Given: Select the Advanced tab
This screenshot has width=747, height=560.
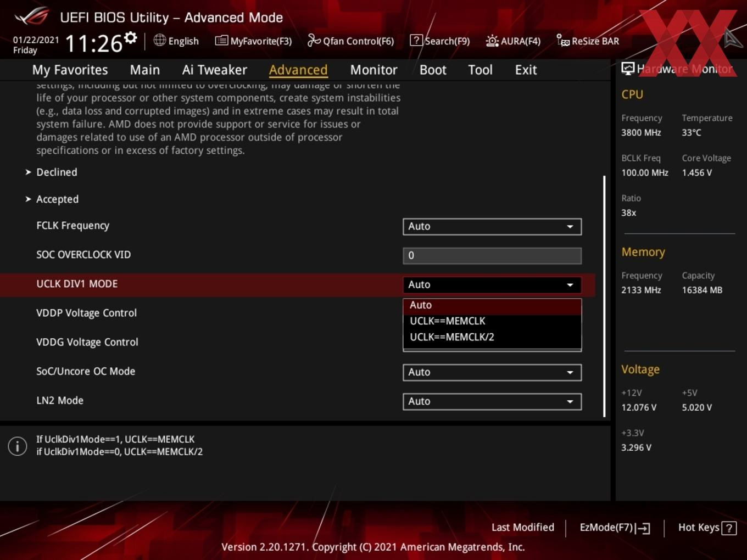Looking at the screenshot, I should 298,70.
